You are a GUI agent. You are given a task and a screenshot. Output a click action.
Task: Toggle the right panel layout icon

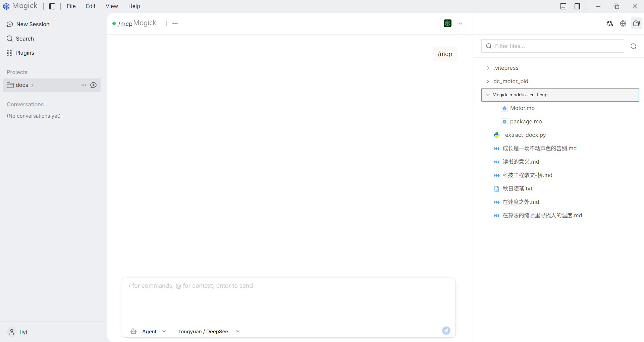577,6
